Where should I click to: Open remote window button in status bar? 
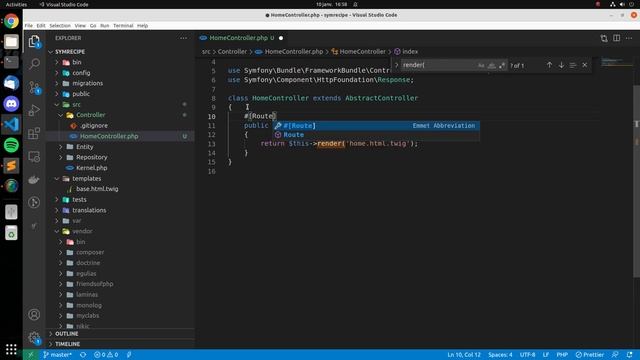(x=31, y=355)
